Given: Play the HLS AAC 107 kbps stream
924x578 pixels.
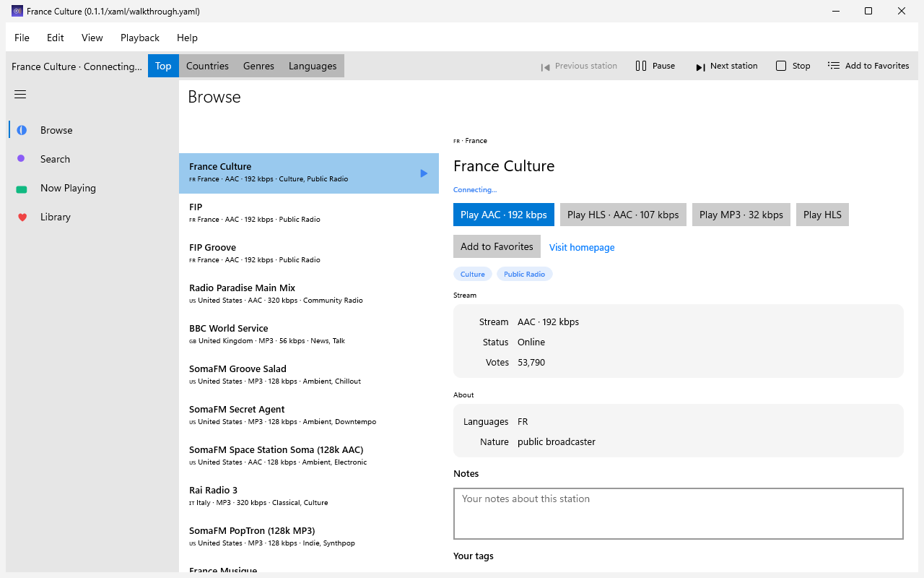Looking at the screenshot, I should pyautogui.click(x=623, y=215).
